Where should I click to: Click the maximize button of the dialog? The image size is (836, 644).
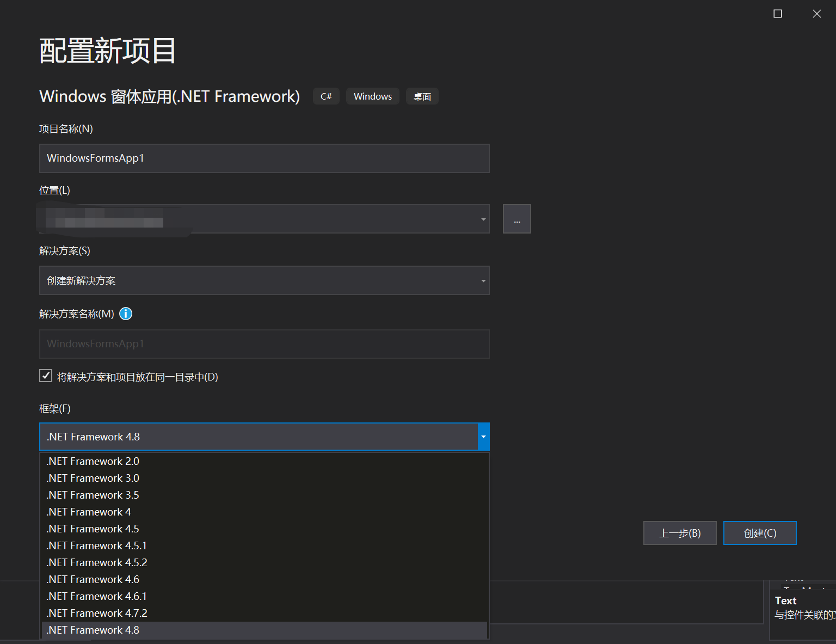[x=777, y=14]
